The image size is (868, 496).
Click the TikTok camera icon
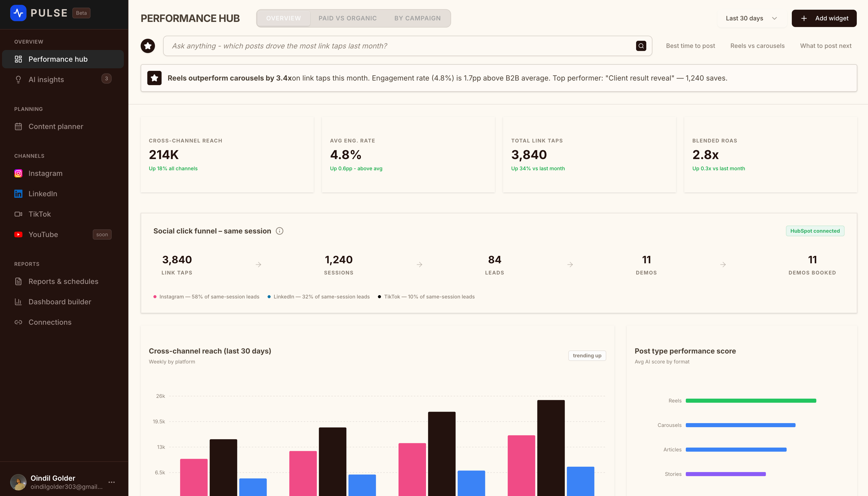pyautogui.click(x=18, y=214)
